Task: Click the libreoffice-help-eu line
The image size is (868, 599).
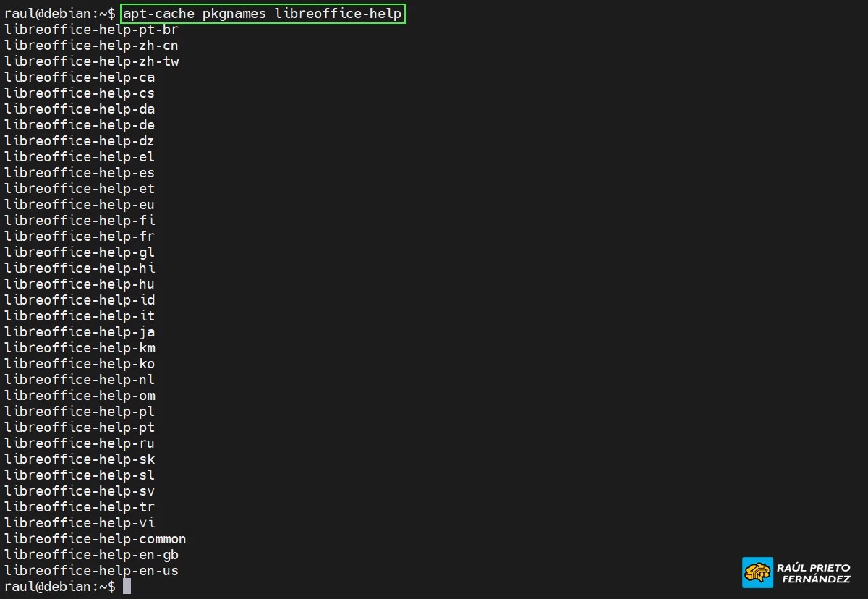Action: point(80,205)
